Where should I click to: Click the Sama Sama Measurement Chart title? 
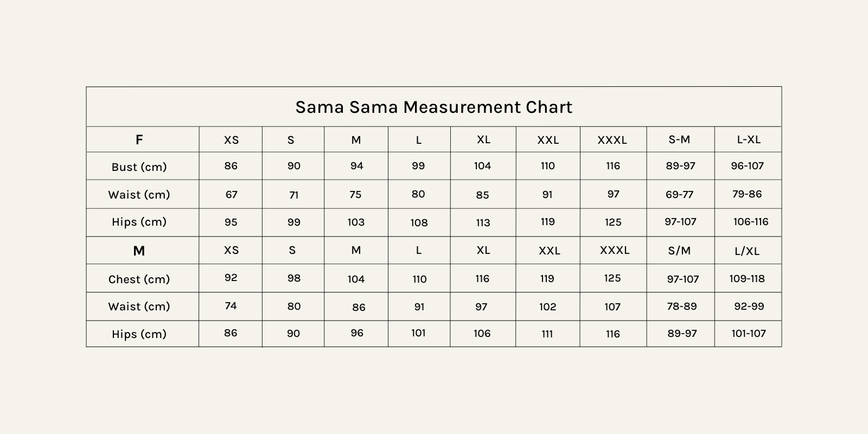pyautogui.click(x=433, y=107)
